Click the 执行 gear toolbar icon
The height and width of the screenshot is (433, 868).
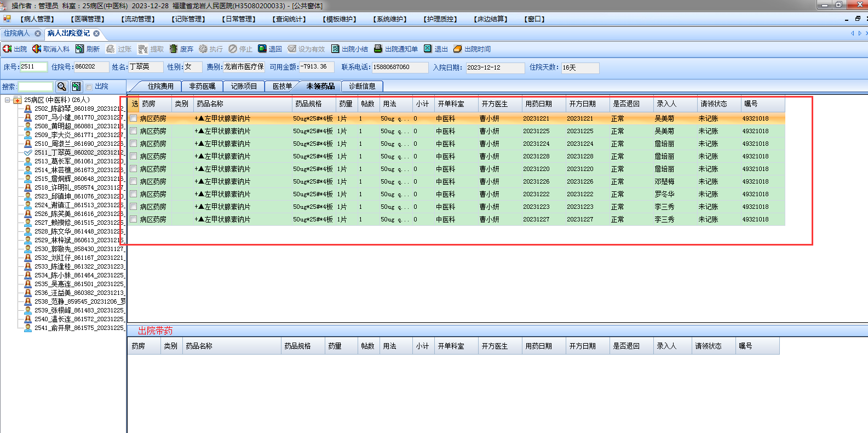tap(203, 49)
